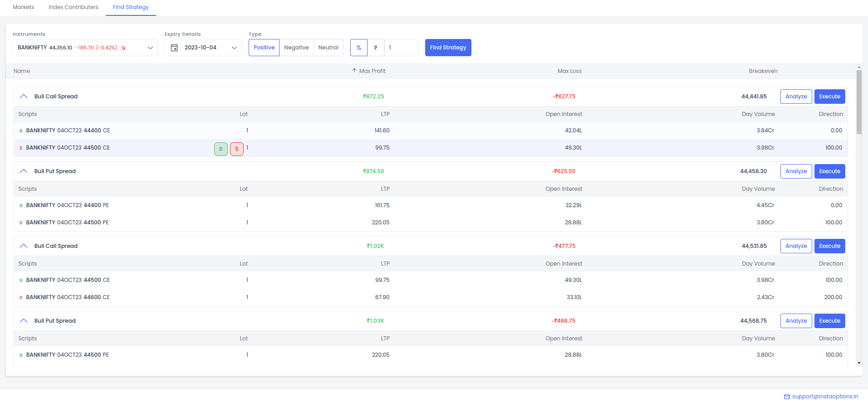Click the scrollbar down arrow
Screen dimensions: 868x402
[859, 363]
